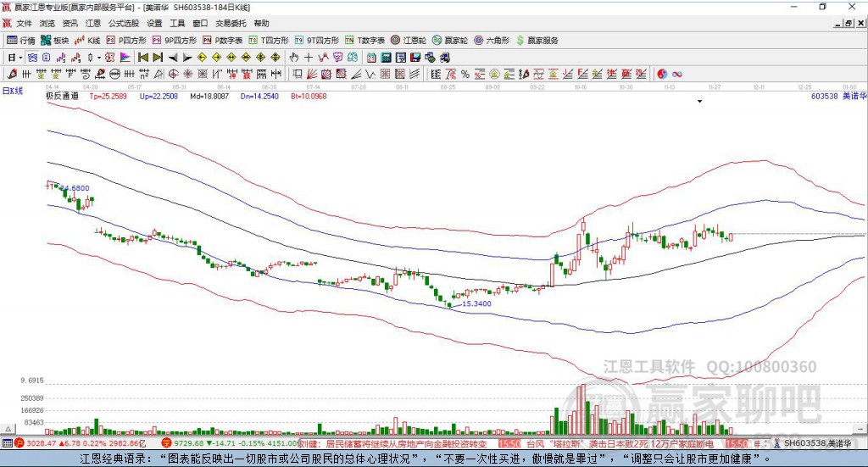Open the 工具 menu
This screenshot has width=868, height=467.
[177, 23]
